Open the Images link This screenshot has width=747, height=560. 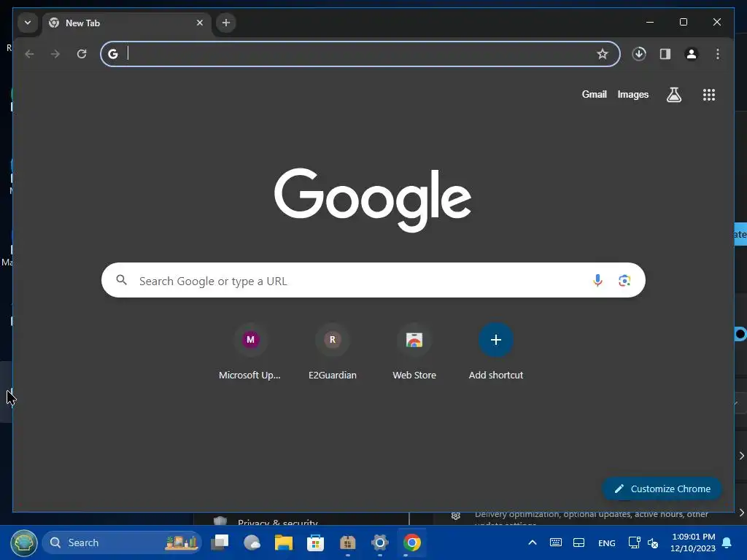[632, 94]
